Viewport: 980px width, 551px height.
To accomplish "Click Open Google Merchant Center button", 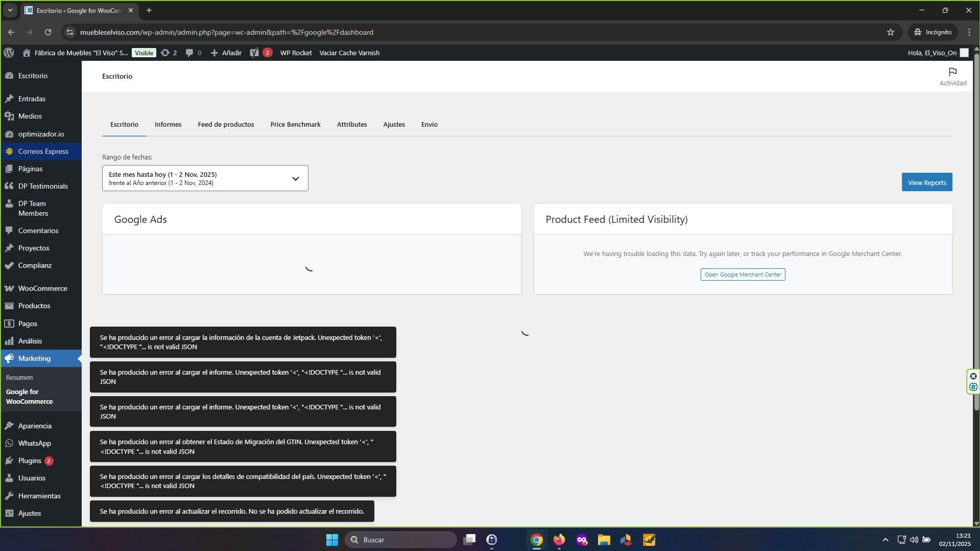I will (x=743, y=274).
